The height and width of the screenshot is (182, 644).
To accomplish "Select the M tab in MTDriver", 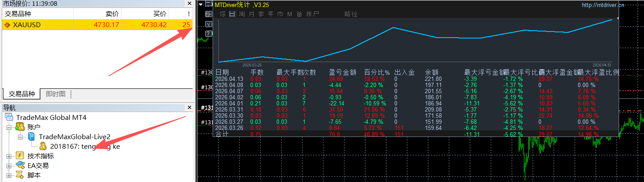I will tap(289, 14).
